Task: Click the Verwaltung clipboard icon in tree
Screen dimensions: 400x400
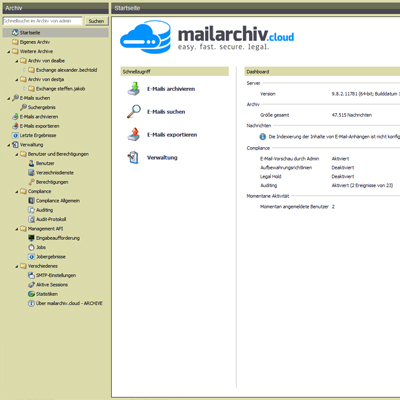Action: (15, 145)
